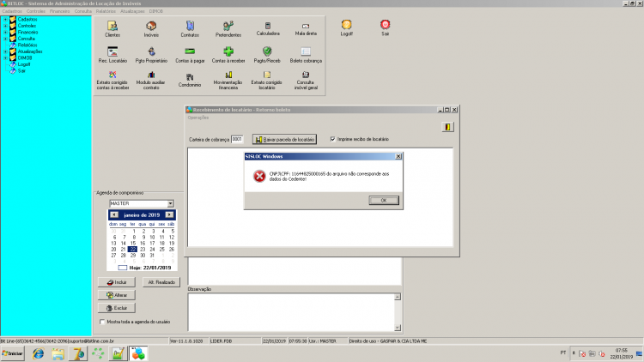Toggle Imprime recibo de locatário checkbox
Viewport: 644px width, 362px height.
[332, 139]
